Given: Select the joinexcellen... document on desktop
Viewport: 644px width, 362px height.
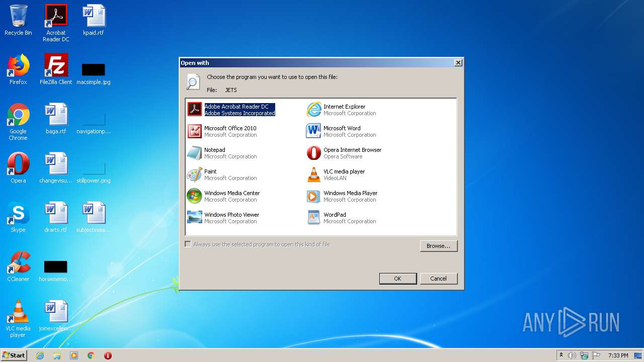Looking at the screenshot, I should tap(56, 316).
